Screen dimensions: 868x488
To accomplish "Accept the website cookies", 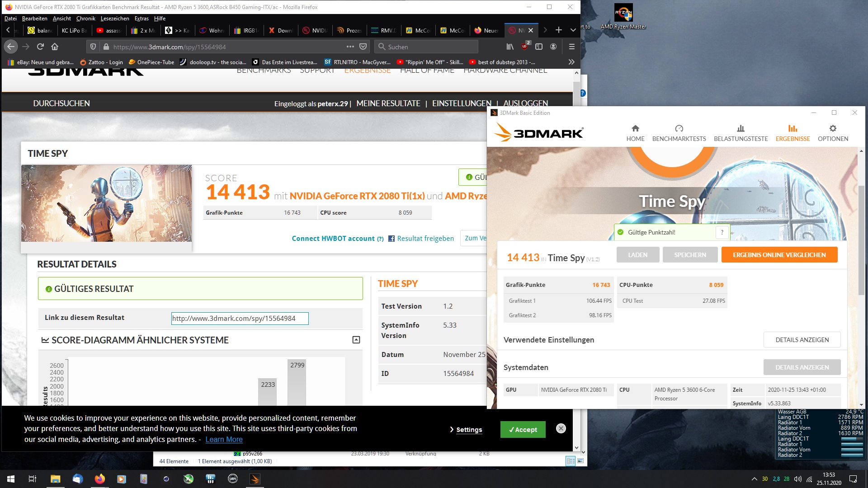I will tap(523, 430).
